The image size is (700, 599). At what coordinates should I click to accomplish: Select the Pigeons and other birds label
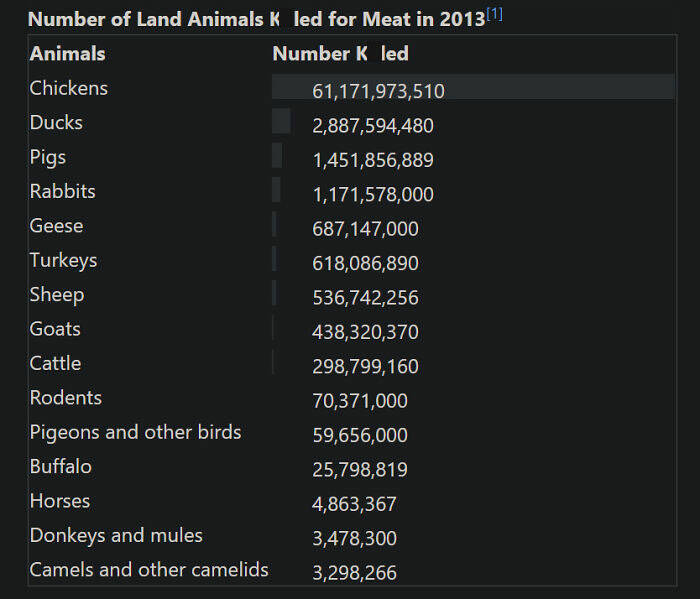(135, 432)
